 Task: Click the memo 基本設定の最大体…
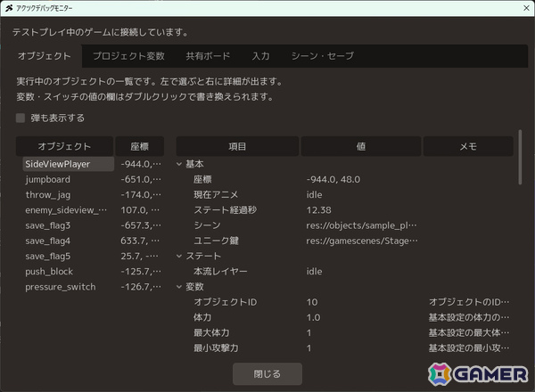point(469,332)
